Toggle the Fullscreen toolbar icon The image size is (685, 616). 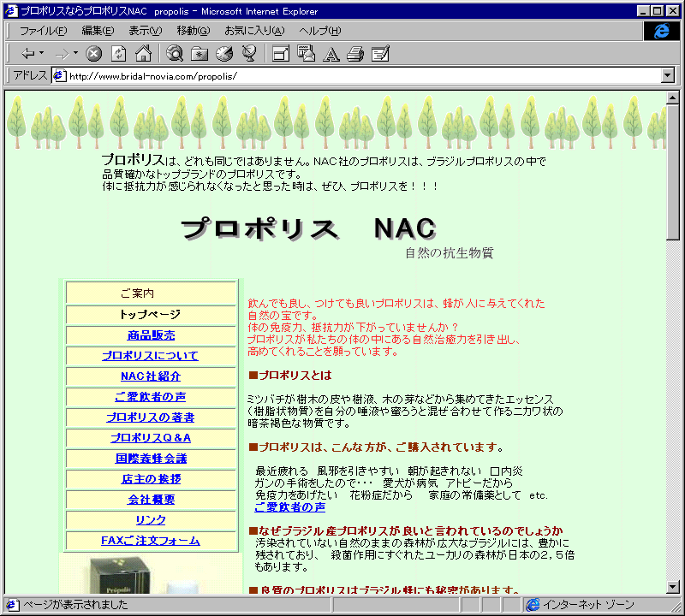pos(281,54)
